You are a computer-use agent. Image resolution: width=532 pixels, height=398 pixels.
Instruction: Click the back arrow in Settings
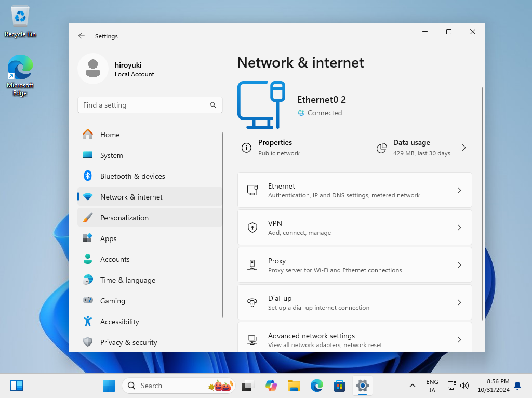82,36
